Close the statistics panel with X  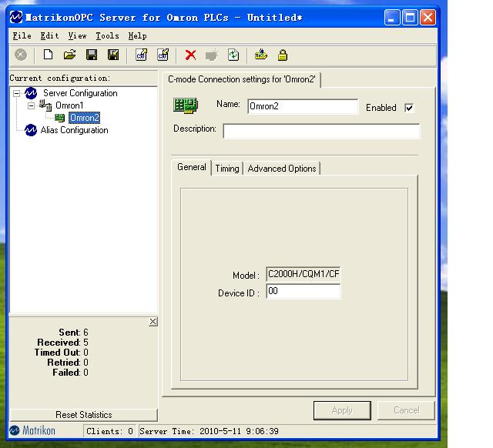[x=153, y=322]
